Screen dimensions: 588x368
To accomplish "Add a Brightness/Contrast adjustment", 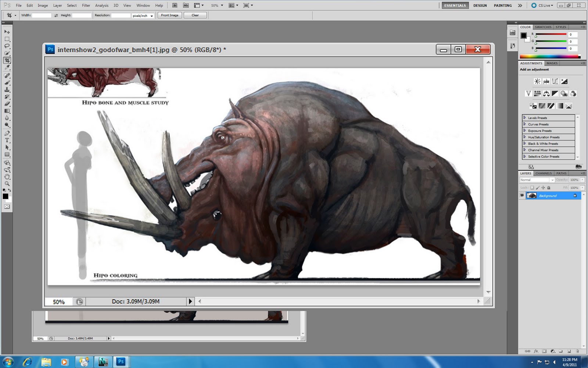I will (x=537, y=81).
